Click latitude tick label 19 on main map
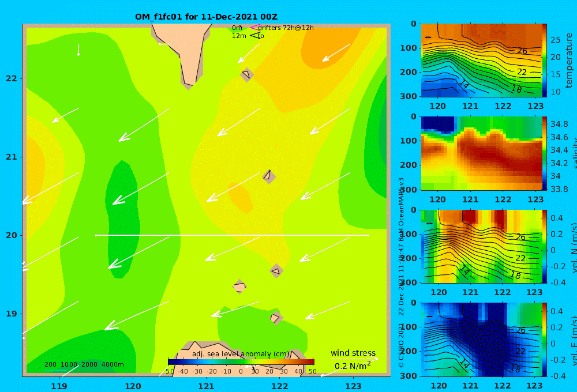 (x=12, y=314)
